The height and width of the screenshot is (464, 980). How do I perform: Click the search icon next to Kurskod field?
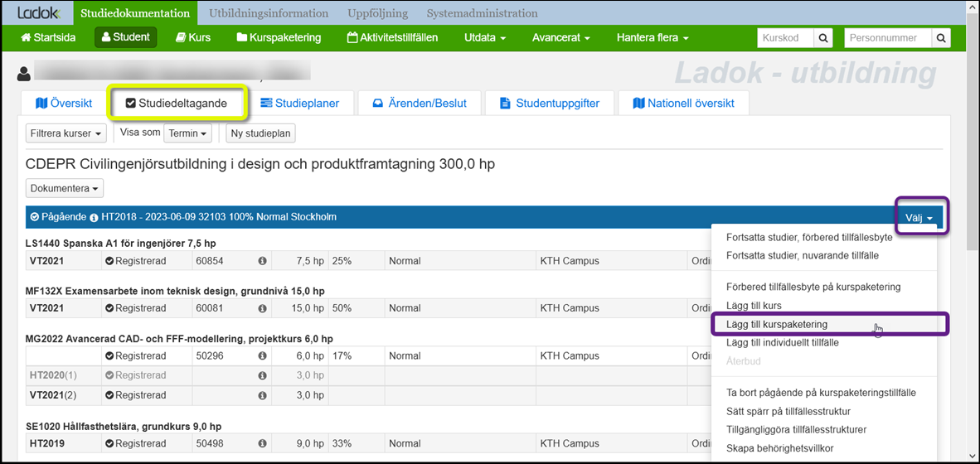[x=823, y=38]
